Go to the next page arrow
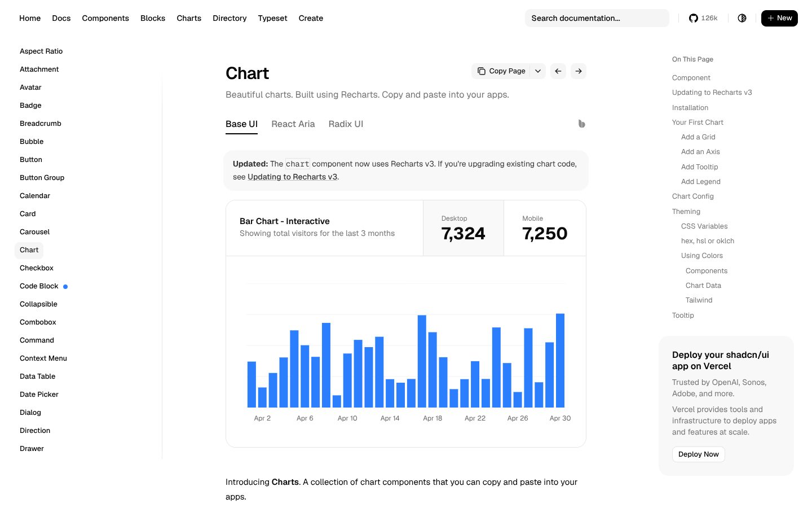Screen dimensions: 812x508 click(x=579, y=71)
